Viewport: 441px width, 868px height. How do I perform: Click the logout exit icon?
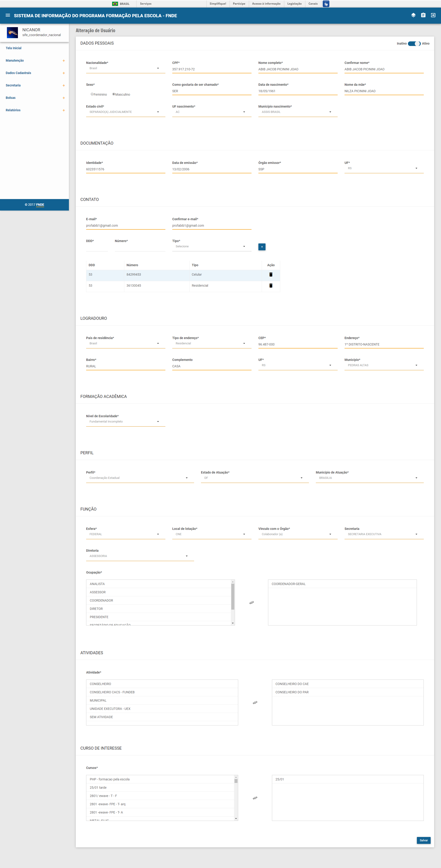(x=433, y=15)
